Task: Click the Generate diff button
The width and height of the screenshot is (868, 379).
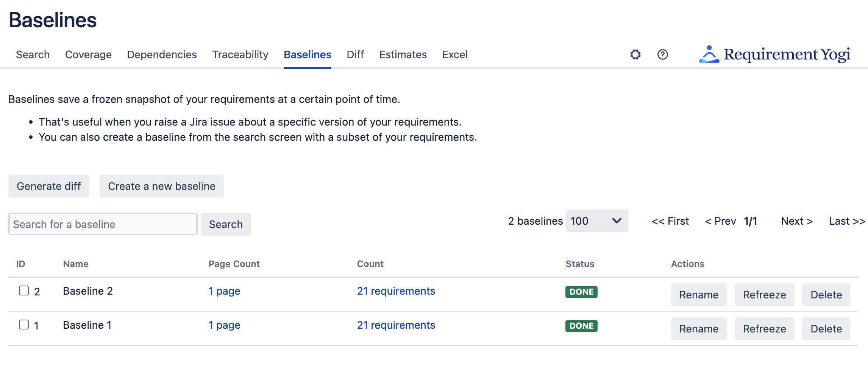Action: click(x=48, y=186)
